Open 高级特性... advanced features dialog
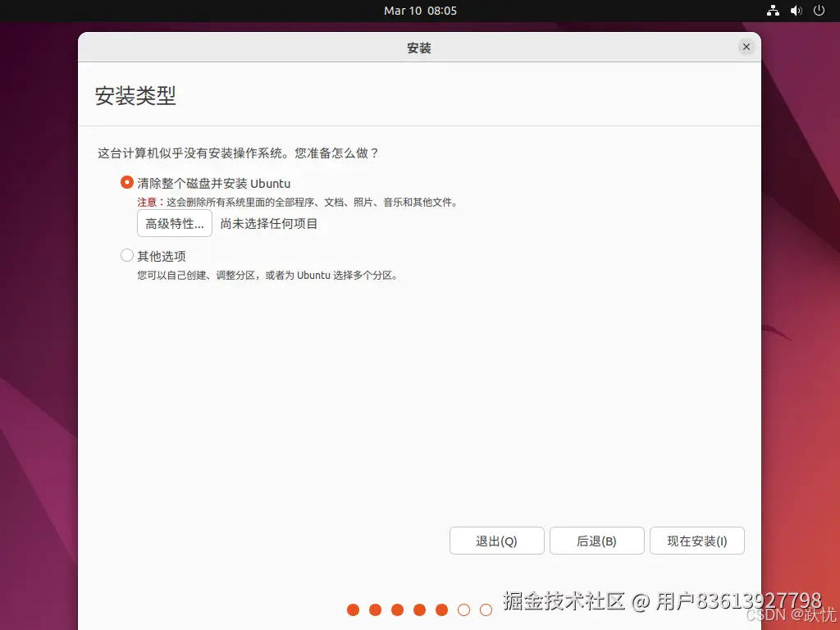Viewport: 840px width, 630px height. tap(175, 223)
